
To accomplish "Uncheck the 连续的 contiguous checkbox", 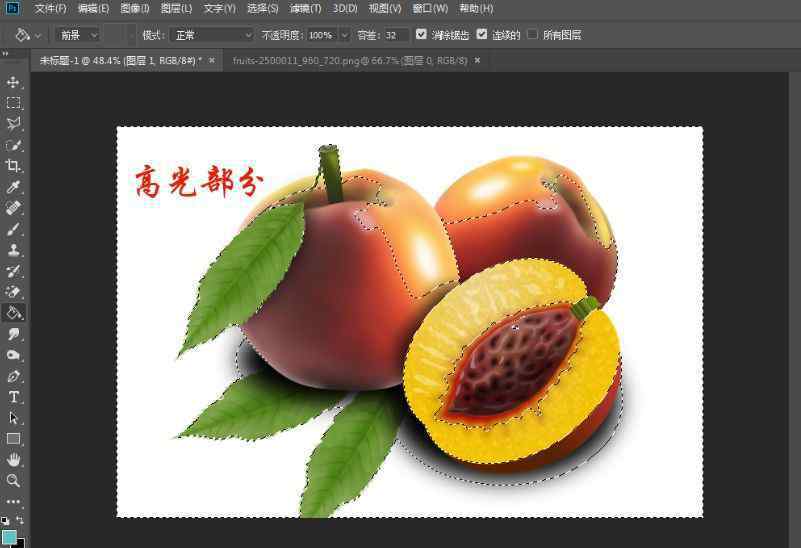I will [482, 34].
